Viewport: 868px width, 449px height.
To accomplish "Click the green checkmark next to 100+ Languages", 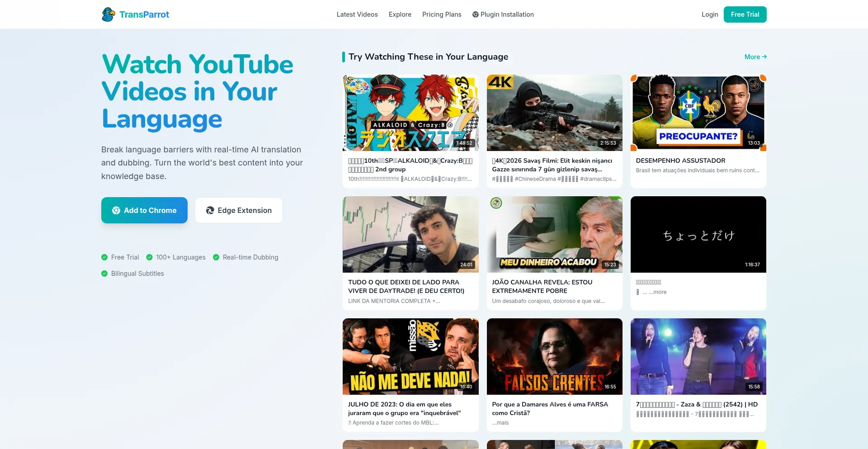I will [149, 257].
